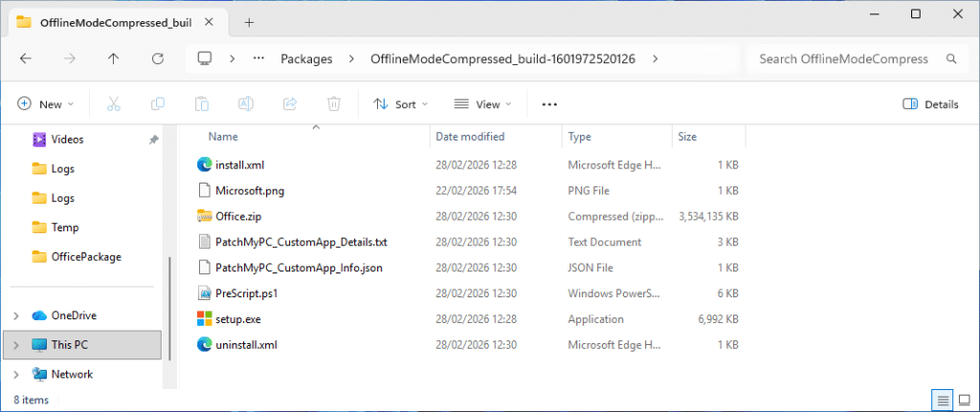Viewport: 980px width, 412px height.
Task: Sort by Date modified column header
Action: pyautogui.click(x=470, y=137)
